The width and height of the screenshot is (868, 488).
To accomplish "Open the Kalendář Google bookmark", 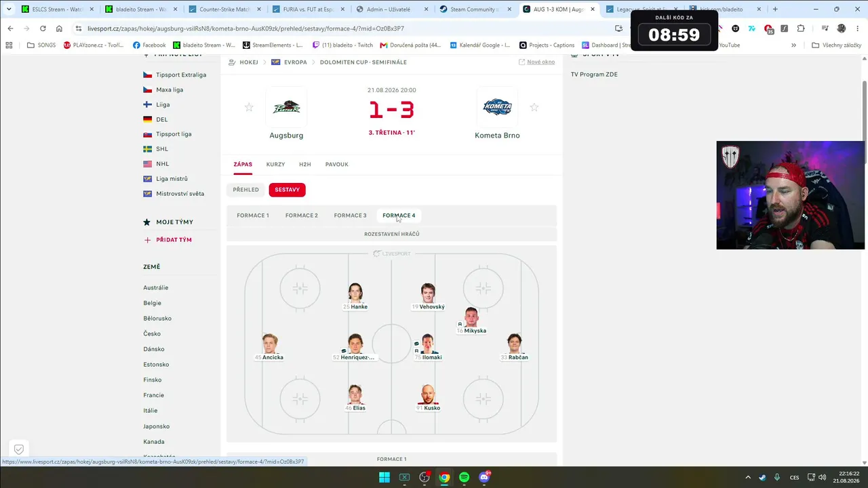I will click(x=479, y=45).
